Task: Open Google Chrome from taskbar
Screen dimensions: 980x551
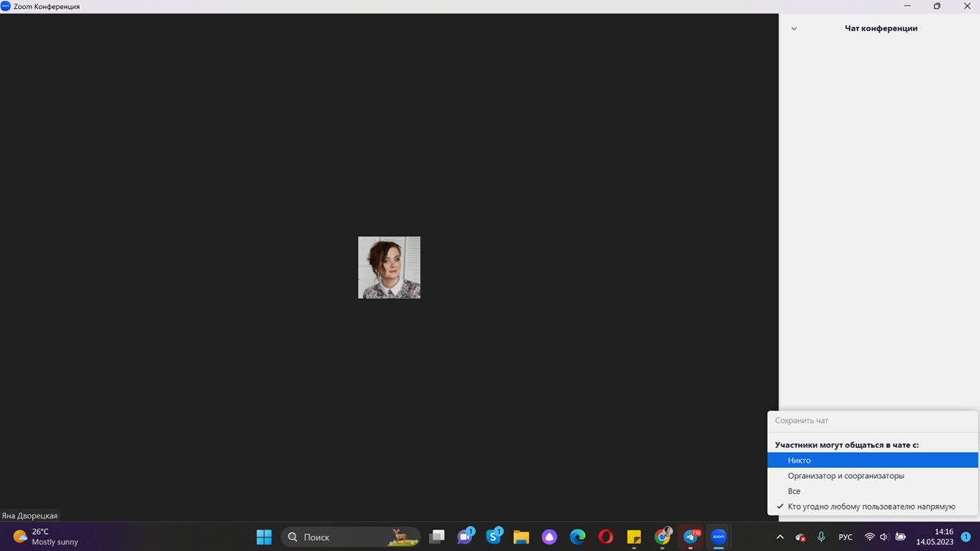Action: [662, 537]
